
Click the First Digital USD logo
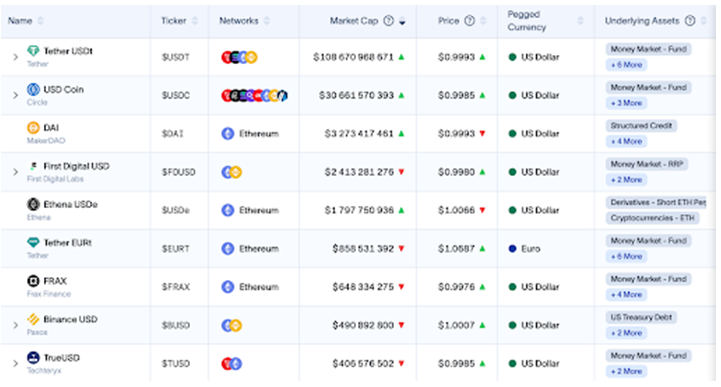(33, 166)
